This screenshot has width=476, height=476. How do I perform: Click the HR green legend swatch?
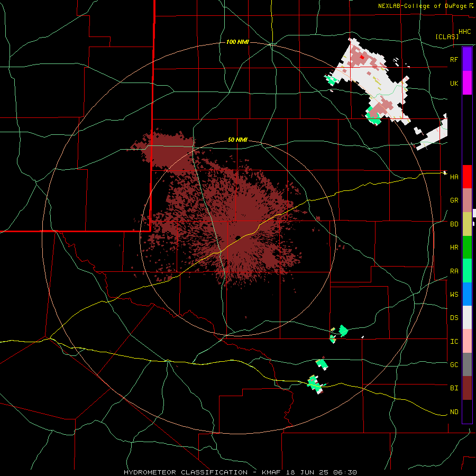(467, 248)
